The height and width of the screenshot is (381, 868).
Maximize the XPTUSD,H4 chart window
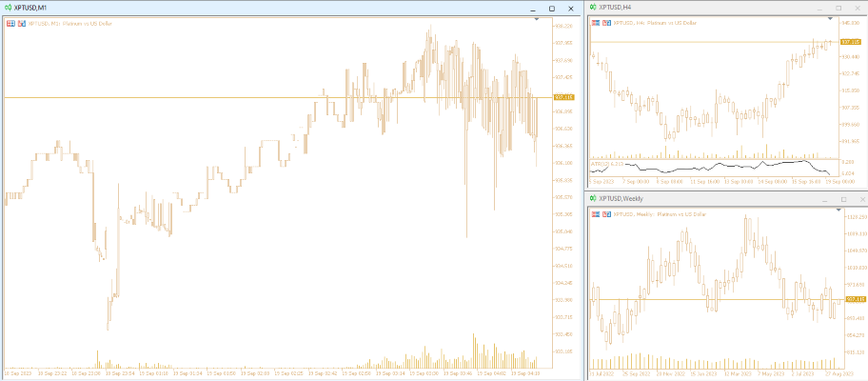pyautogui.click(x=842, y=8)
